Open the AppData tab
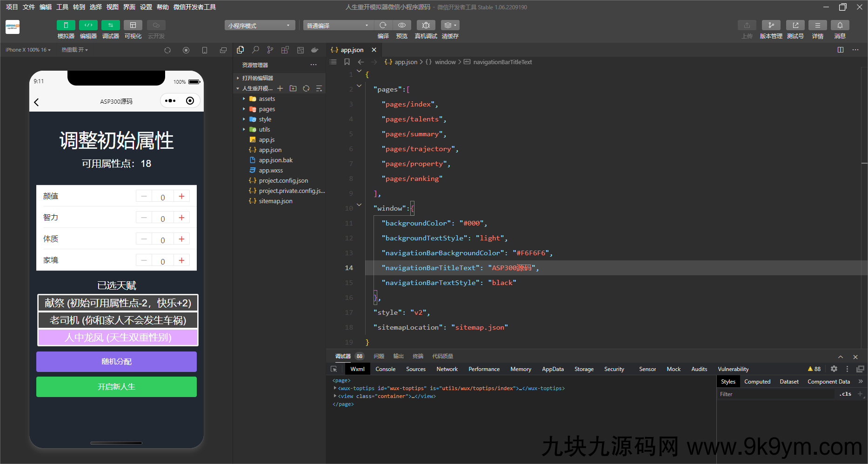868x464 pixels. [x=553, y=369]
